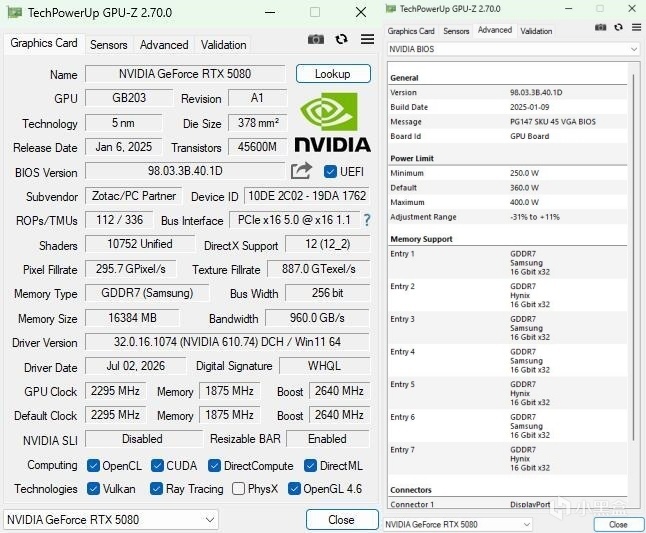This screenshot has height=533, width=646.
Task: Click the Subvendor Zotac/PC Partner field
Action: [133, 196]
